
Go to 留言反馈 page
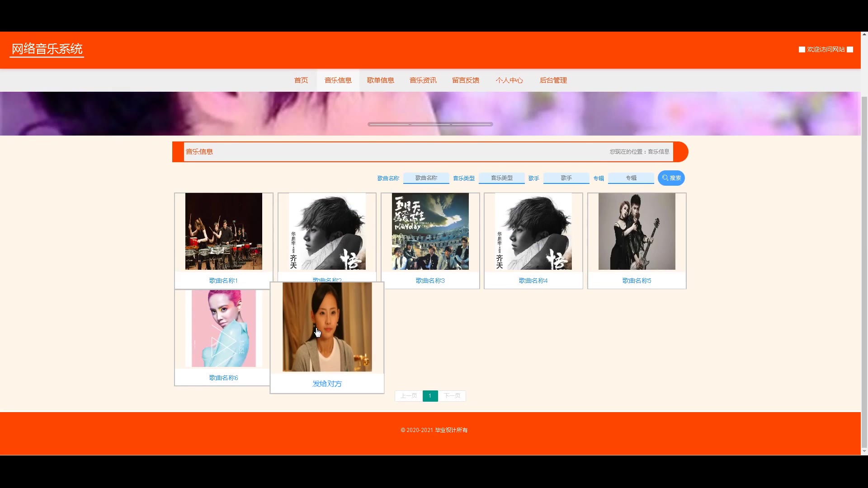(x=465, y=80)
